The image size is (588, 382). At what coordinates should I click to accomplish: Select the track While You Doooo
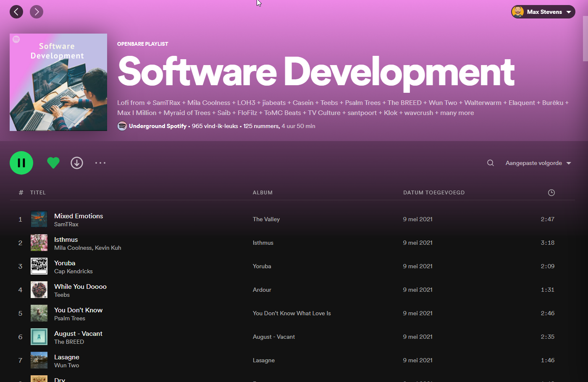80,286
